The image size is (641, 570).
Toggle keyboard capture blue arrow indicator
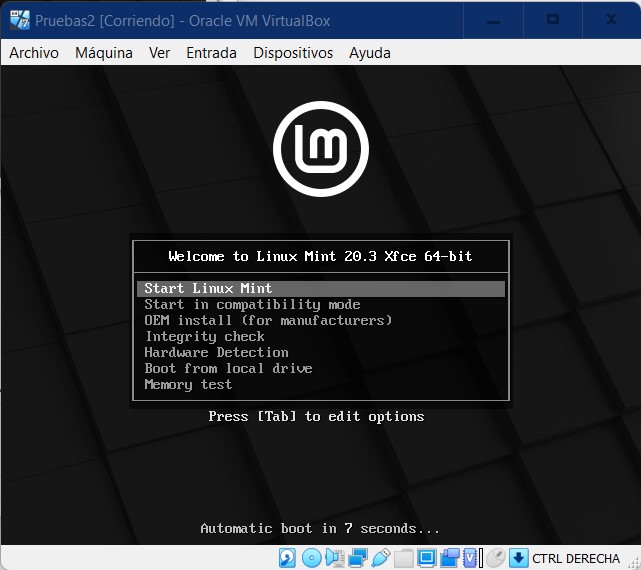tap(518, 558)
